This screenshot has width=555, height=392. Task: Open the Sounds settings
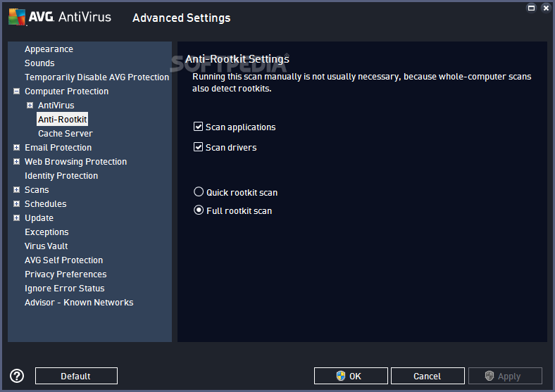tap(39, 63)
